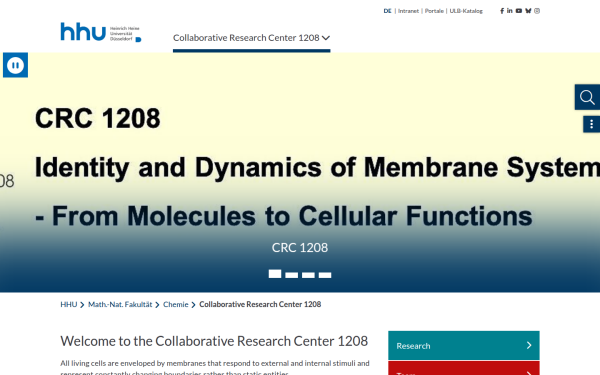Open the HHU Facebook page icon

point(502,11)
